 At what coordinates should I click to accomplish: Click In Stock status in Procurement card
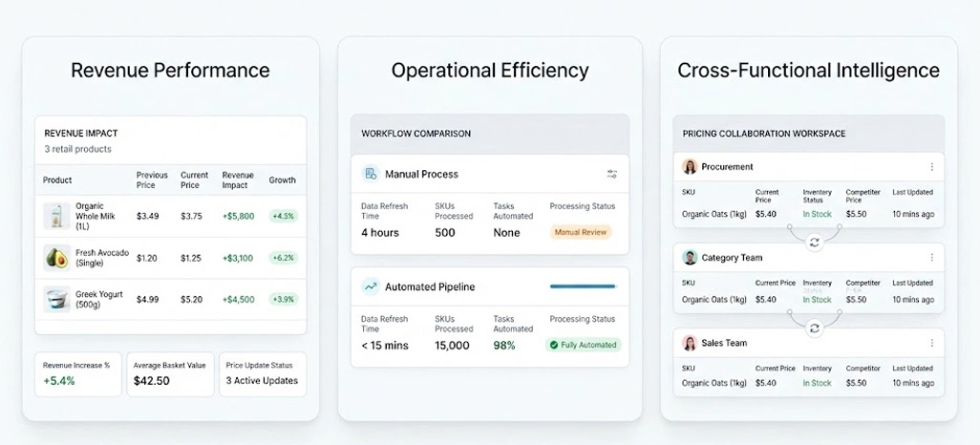[x=817, y=214]
